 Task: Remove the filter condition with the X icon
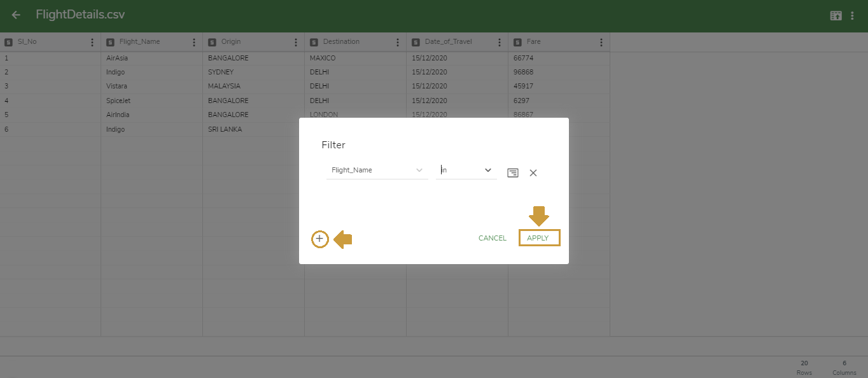tap(533, 172)
